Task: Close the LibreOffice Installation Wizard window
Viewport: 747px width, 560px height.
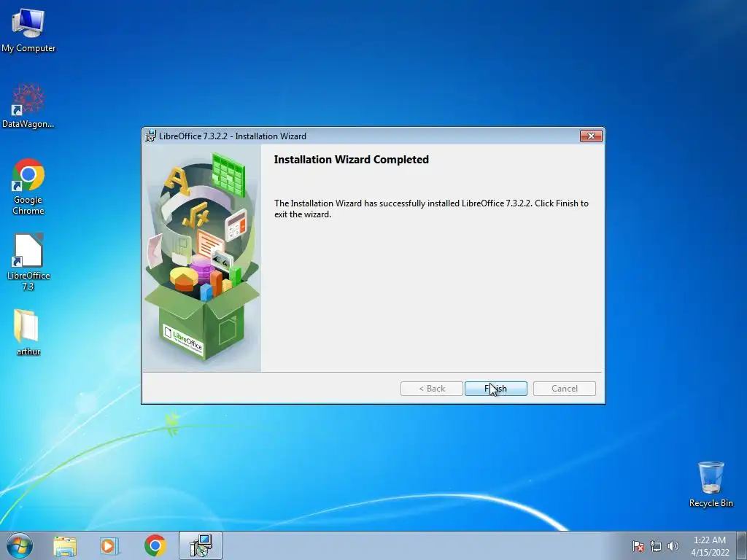Action: [x=591, y=136]
